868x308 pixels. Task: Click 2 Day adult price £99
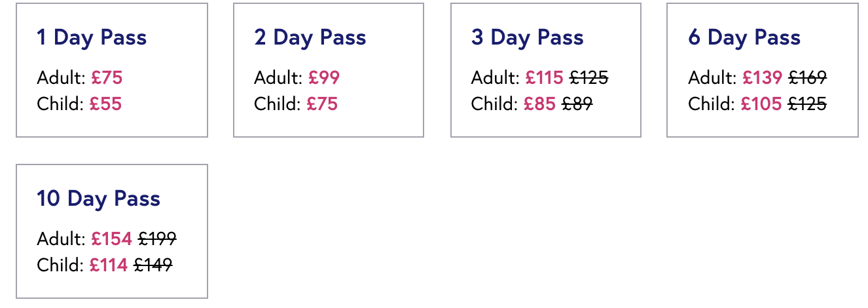(x=324, y=78)
